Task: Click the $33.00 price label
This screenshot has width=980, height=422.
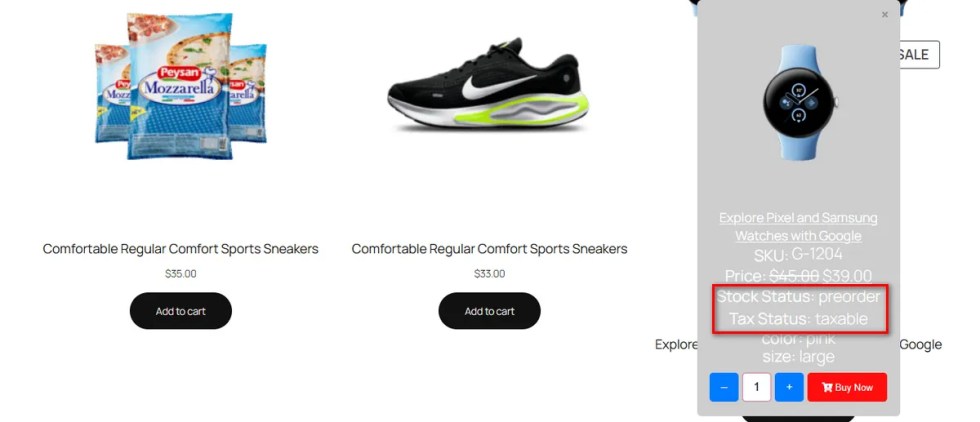Action: click(489, 273)
